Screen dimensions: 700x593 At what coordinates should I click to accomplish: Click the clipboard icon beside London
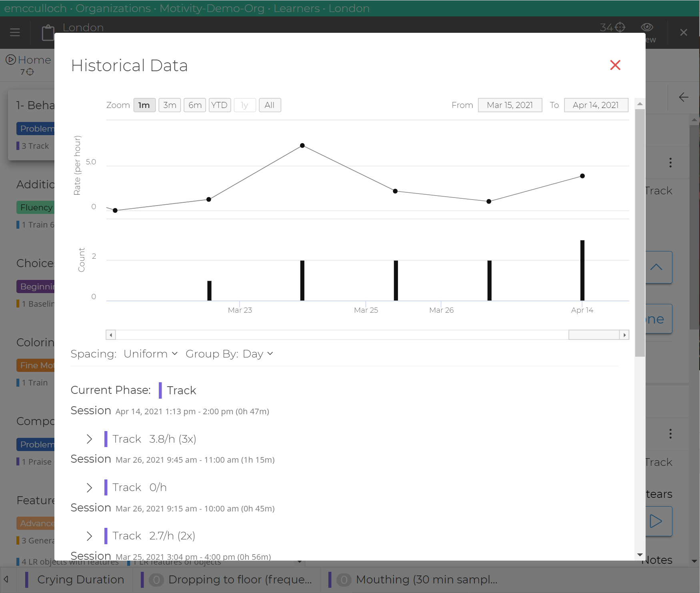[x=48, y=32]
